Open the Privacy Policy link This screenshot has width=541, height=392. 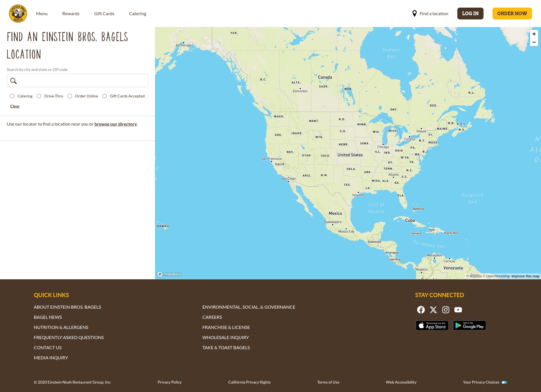click(x=170, y=382)
